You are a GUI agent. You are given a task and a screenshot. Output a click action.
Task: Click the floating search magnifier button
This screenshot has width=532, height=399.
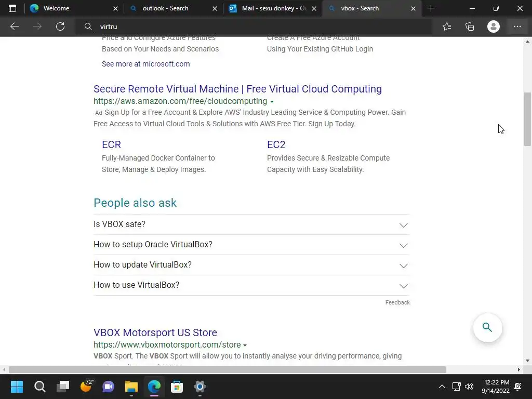click(x=487, y=327)
